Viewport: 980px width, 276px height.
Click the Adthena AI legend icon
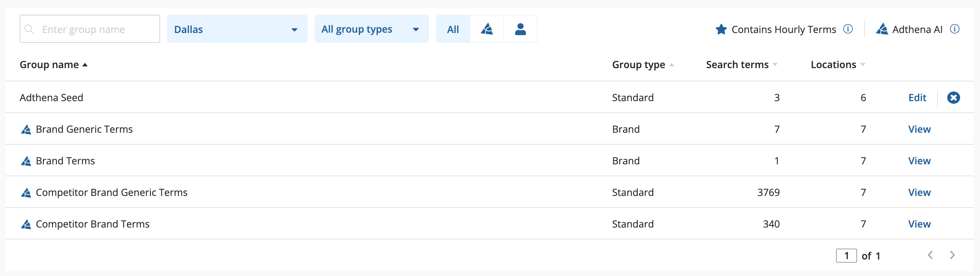coord(882,29)
